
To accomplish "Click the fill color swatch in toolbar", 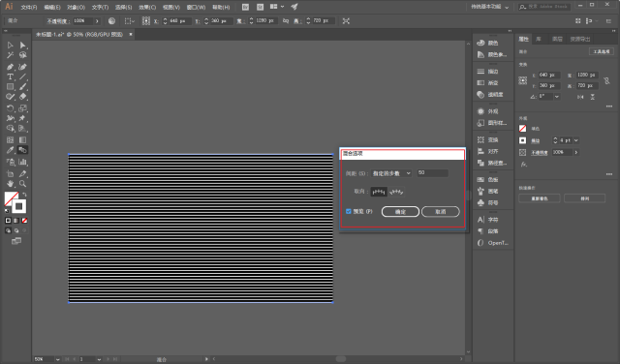I will [x=11, y=198].
